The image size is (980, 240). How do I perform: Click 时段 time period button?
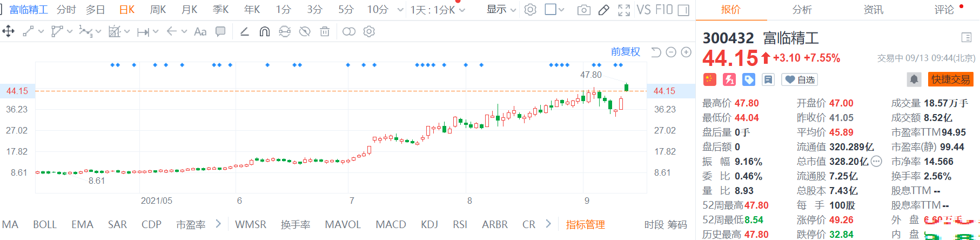654,224
